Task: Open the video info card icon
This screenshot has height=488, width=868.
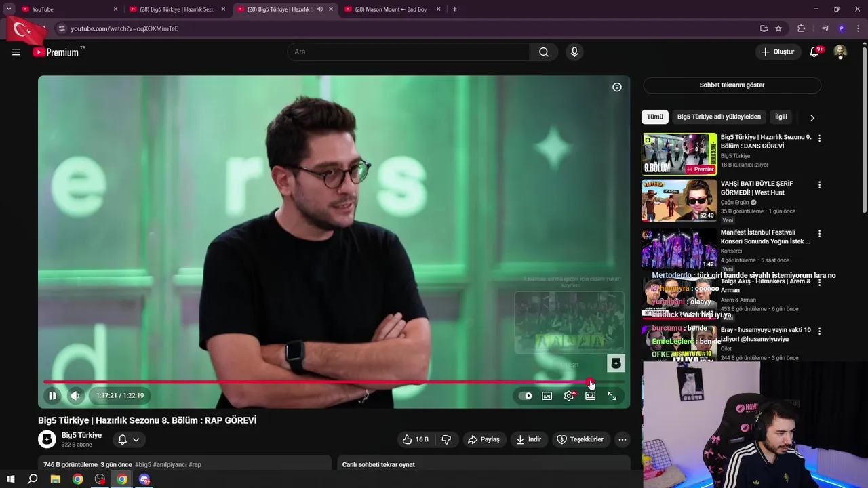Action: pyautogui.click(x=617, y=87)
